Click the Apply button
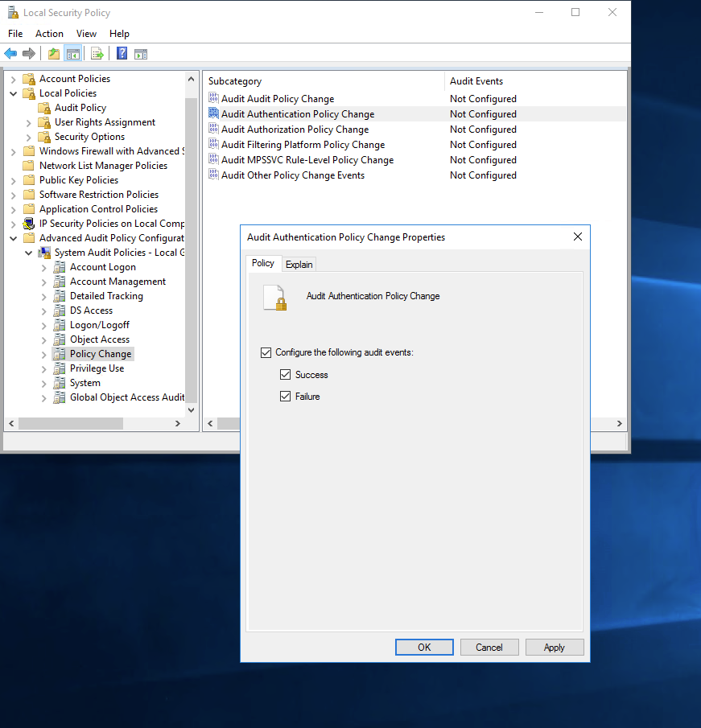 tap(554, 647)
